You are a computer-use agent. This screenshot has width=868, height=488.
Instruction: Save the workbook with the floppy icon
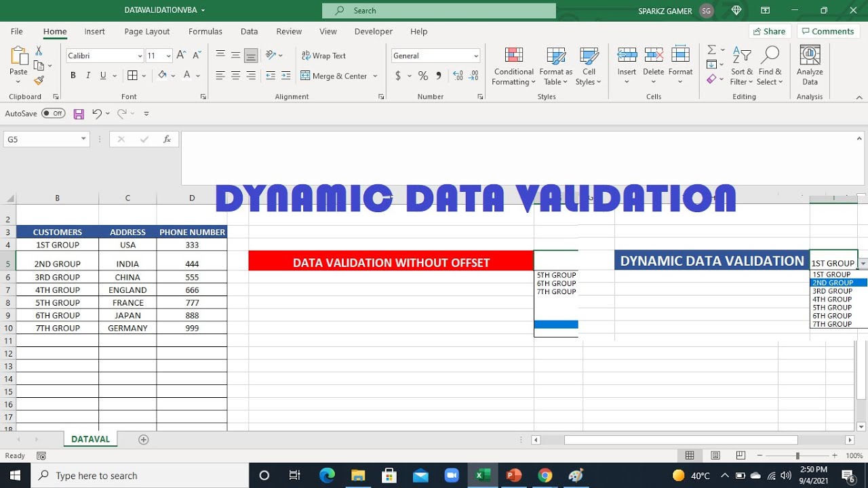(79, 114)
